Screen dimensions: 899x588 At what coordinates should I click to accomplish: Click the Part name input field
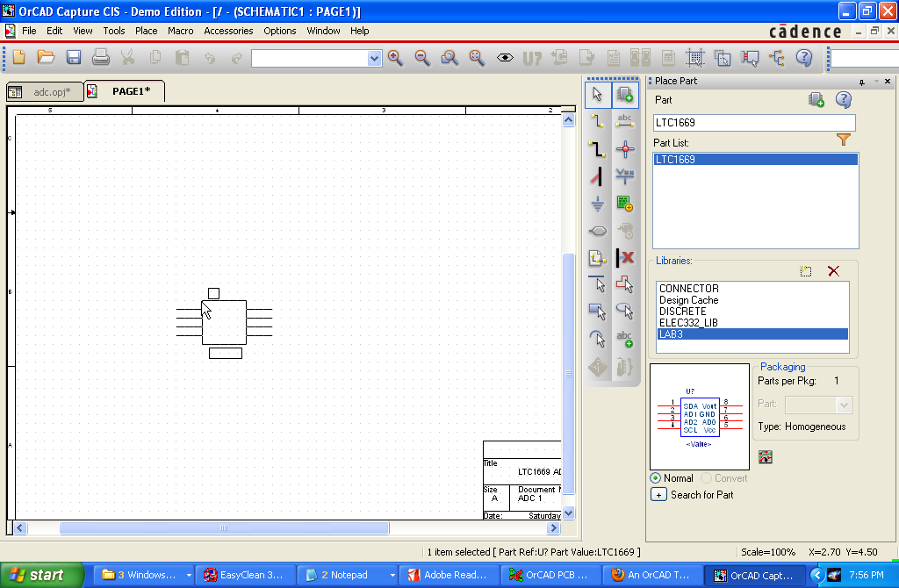(x=754, y=123)
